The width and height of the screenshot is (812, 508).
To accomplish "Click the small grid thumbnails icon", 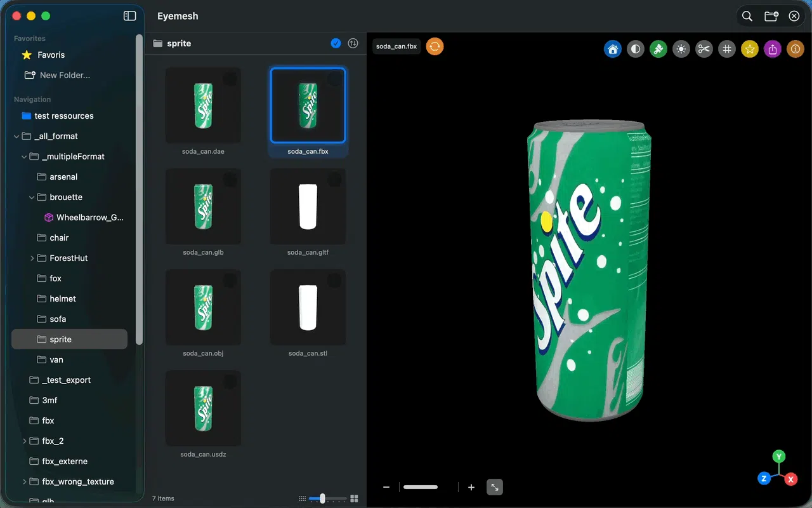I will [302, 498].
